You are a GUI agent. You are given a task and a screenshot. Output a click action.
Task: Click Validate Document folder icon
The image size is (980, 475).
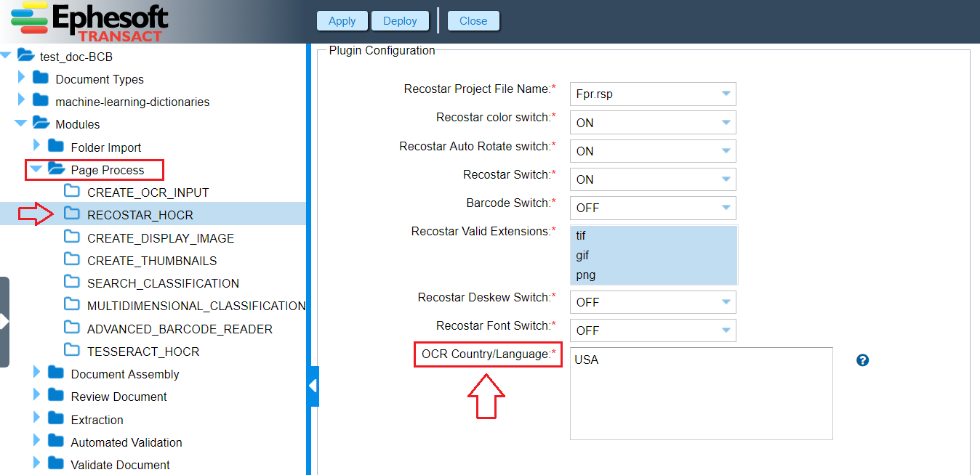[x=56, y=464]
